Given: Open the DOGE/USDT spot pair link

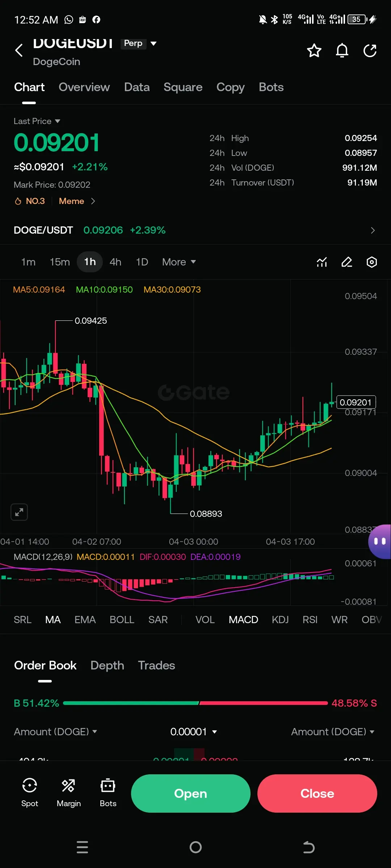Looking at the screenshot, I should click(43, 230).
